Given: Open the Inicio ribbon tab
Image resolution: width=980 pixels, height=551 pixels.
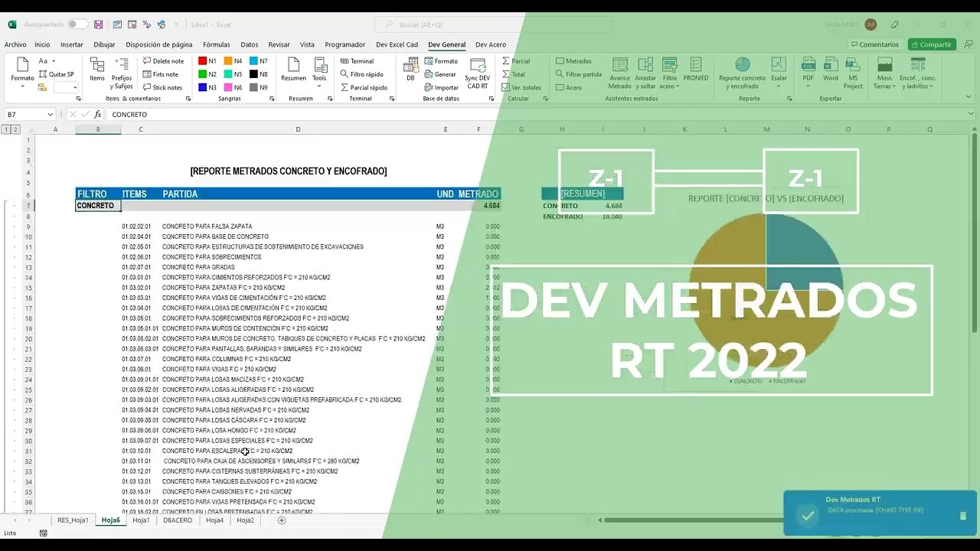Looking at the screenshot, I should coord(42,44).
